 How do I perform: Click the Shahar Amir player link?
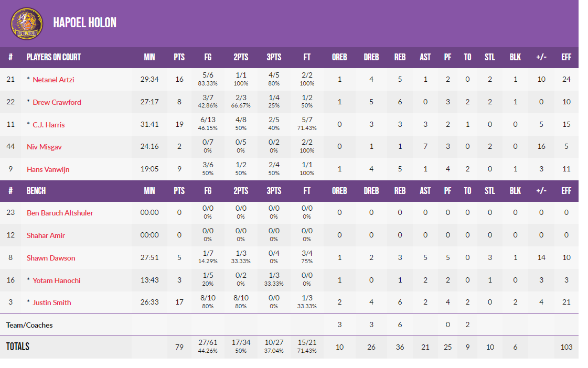[x=46, y=235]
